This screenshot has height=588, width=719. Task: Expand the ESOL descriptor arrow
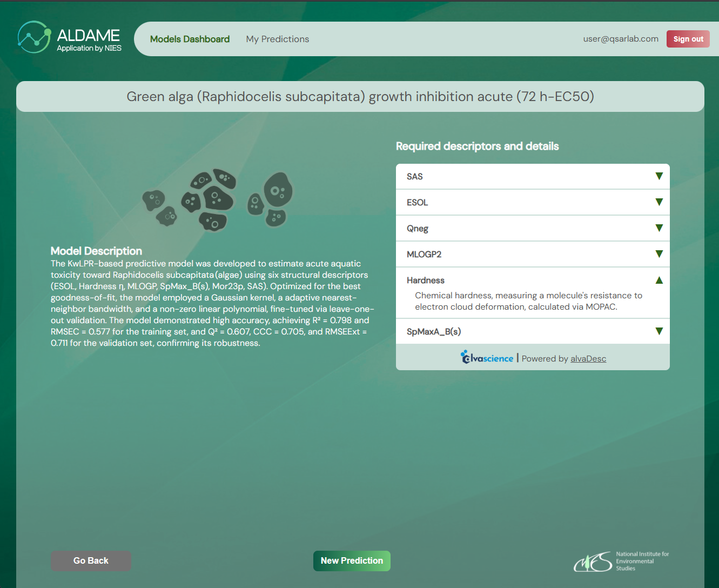tap(658, 202)
